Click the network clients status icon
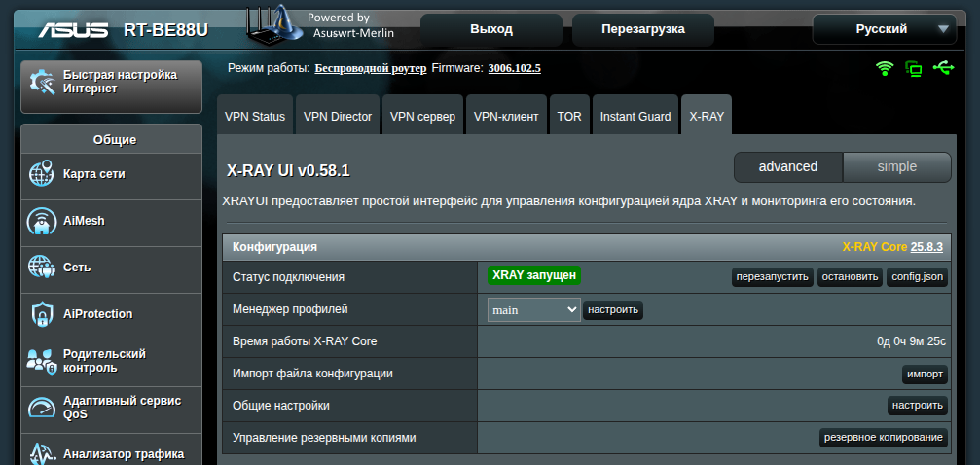This screenshot has width=980, height=465. coord(914,69)
